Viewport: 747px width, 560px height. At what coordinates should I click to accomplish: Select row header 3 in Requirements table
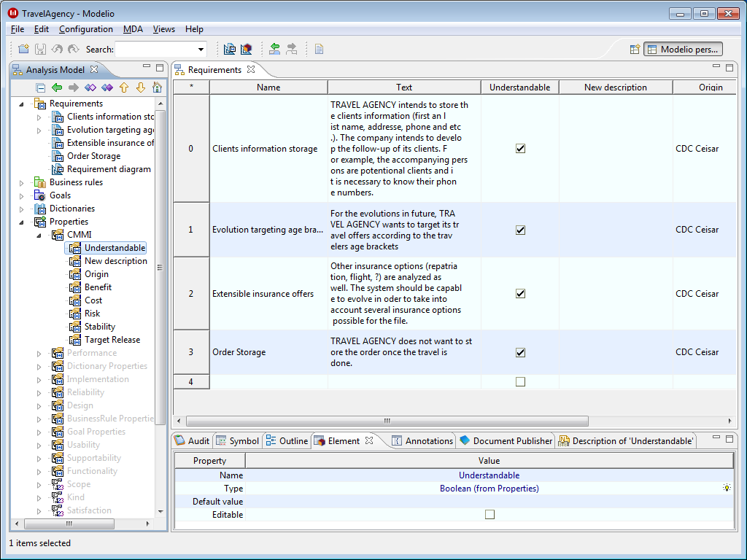click(x=191, y=352)
